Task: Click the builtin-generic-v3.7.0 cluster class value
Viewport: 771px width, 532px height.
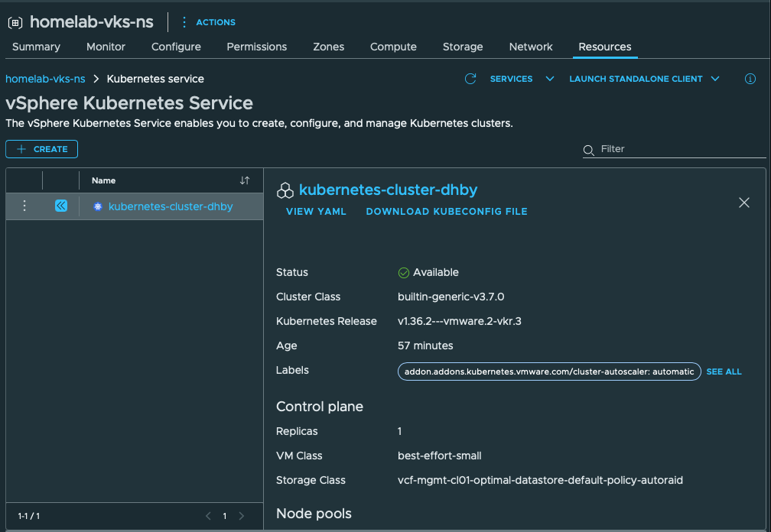Action: coord(451,297)
